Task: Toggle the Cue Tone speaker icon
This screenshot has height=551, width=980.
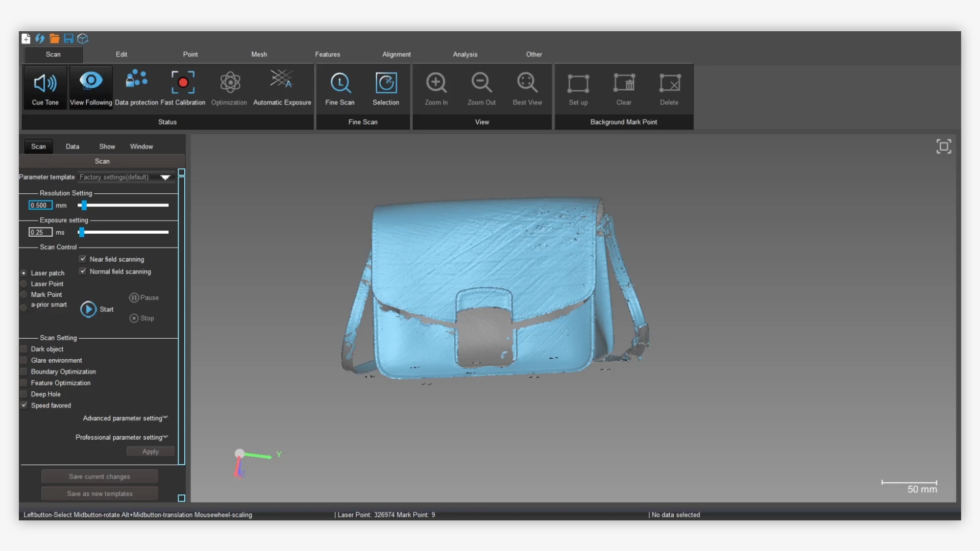Action: point(45,83)
